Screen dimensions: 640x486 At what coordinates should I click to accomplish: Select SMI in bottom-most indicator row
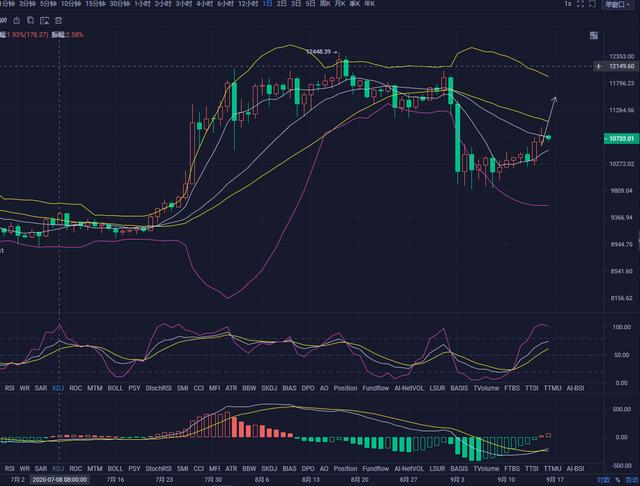pos(182,468)
